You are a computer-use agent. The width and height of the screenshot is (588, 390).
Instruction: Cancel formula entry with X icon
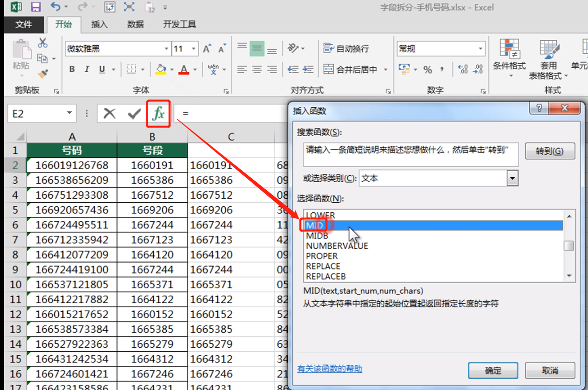coord(110,113)
